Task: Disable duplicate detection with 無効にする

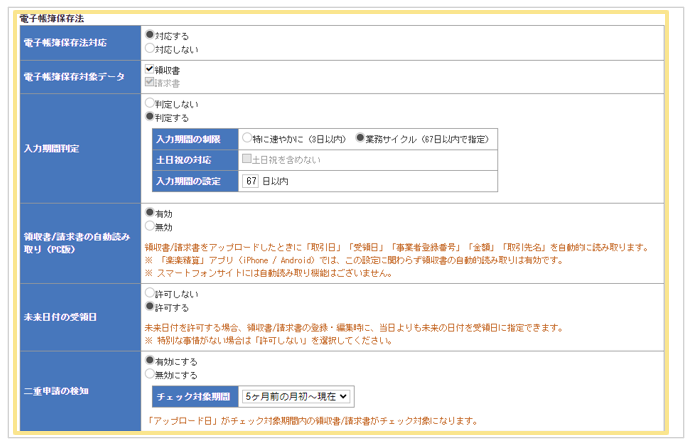Action: (150, 373)
